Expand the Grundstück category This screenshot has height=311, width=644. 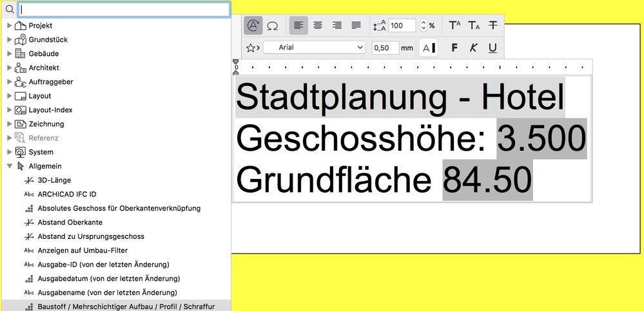coord(10,40)
